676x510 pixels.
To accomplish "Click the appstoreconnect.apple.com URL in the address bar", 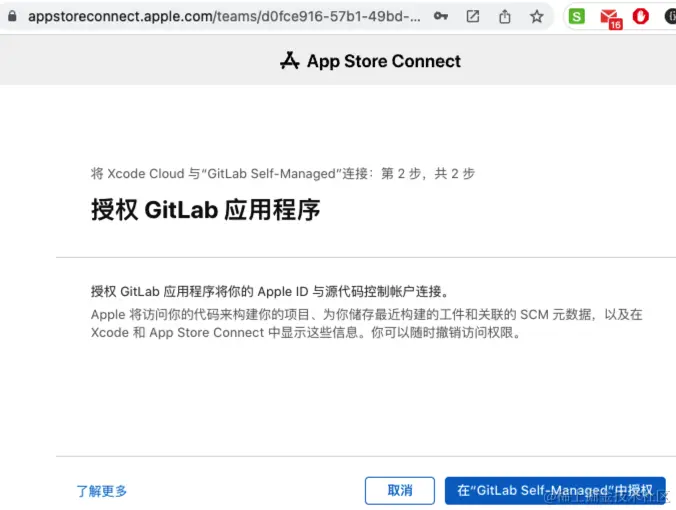I will coord(224,16).
